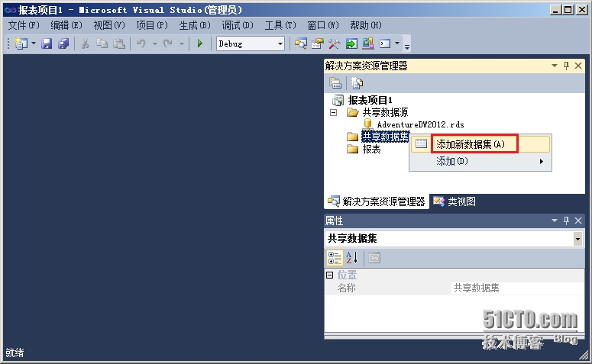
Task: Click the green arrow start page icon
Action: coord(351,43)
